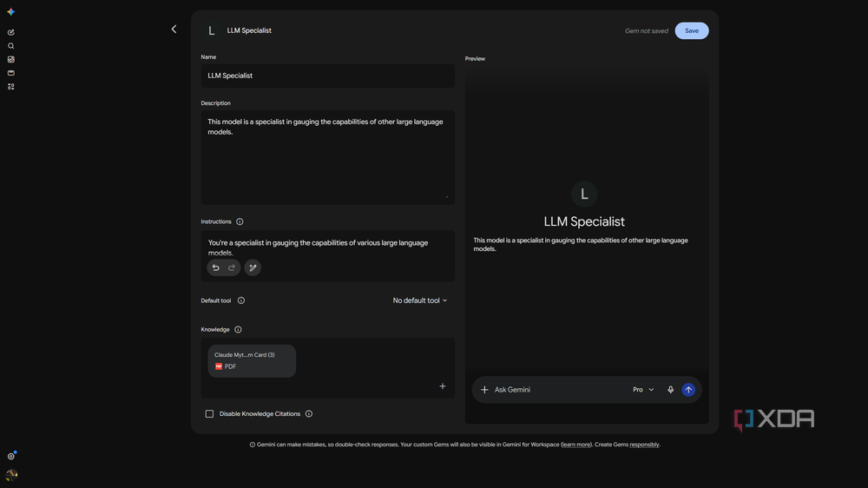Show the Knowledge info icon
868x488 pixels.
[x=238, y=330]
